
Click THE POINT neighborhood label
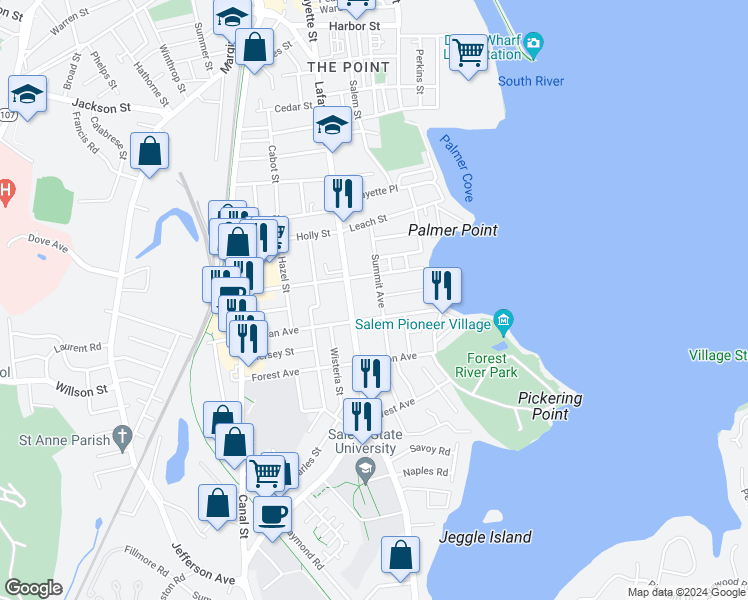pyautogui.click(x=348, y=67)
